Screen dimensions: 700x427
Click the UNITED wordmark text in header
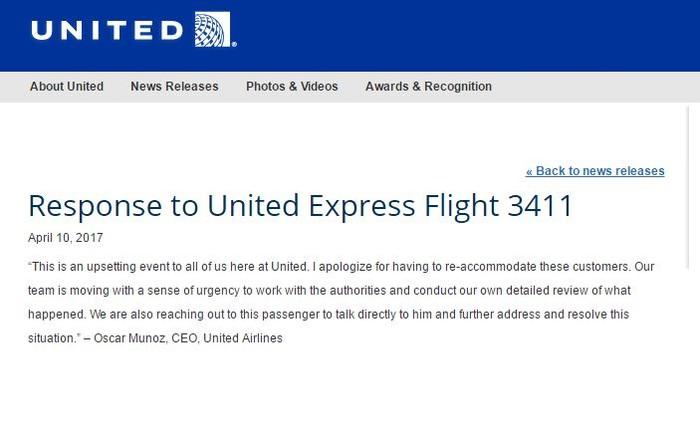[x=107, y=31]
